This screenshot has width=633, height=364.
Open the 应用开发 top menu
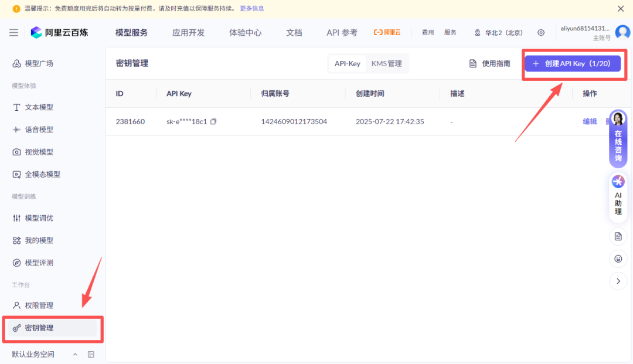(x=188, y=33)
